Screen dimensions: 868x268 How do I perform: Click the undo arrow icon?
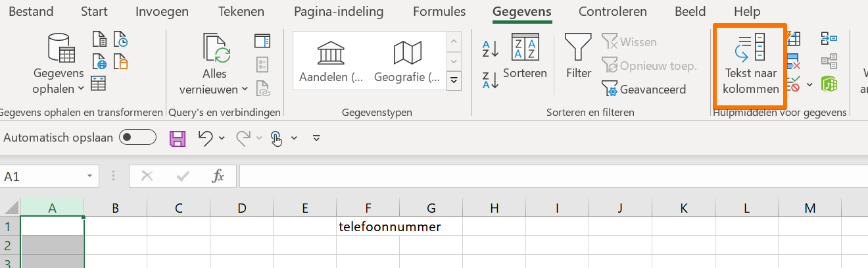tap(205, 138)
